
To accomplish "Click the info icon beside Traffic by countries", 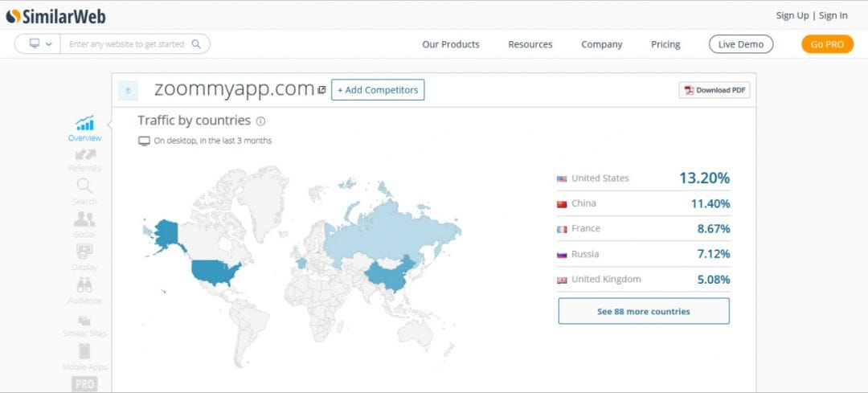I will click(x=260, y=121).
